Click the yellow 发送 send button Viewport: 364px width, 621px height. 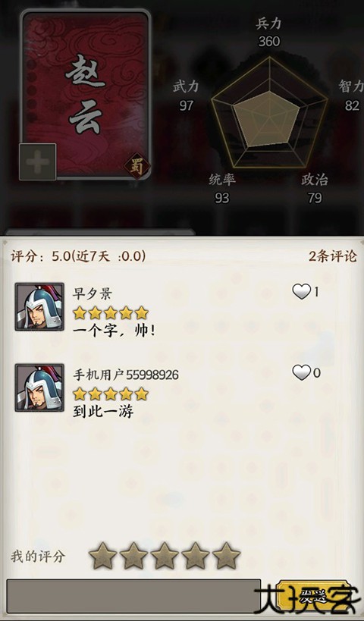tap(313, 596)
